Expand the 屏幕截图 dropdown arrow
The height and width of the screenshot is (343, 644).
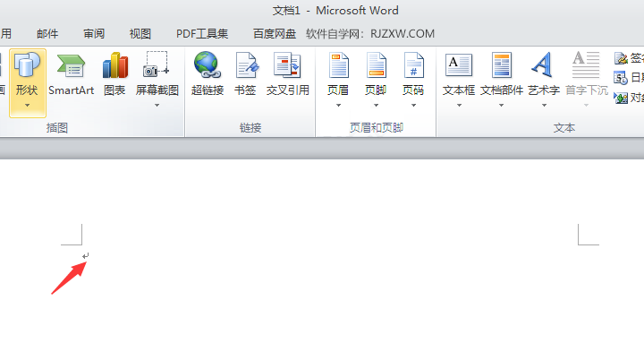coord(157,106)
